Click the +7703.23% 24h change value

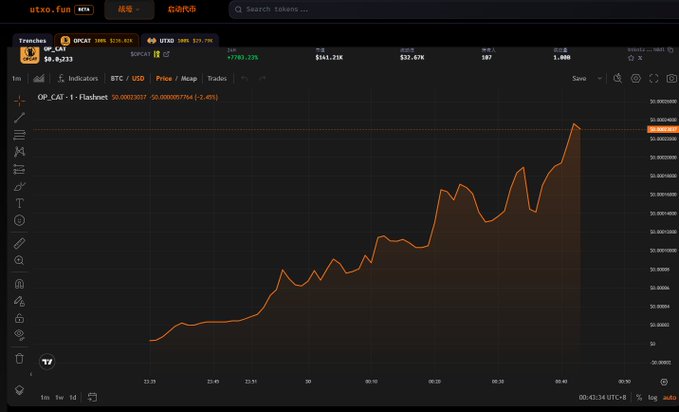pos(242,57)
